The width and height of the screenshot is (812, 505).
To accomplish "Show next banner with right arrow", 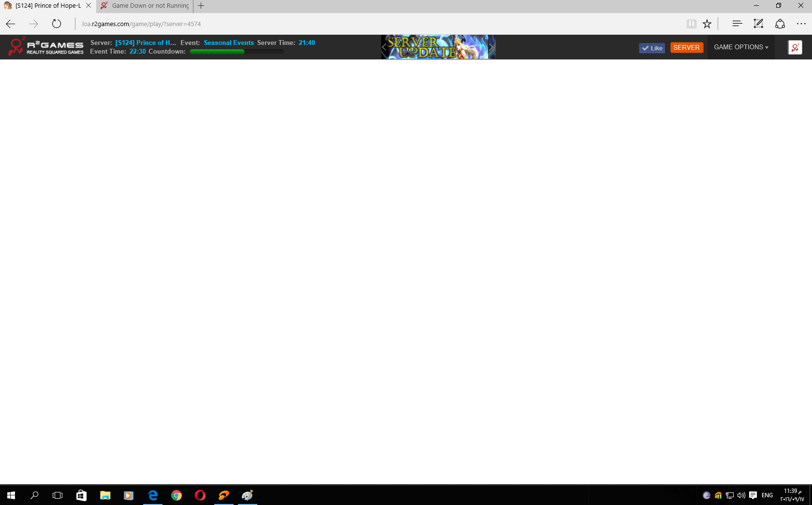I will (x=491, y=47).
